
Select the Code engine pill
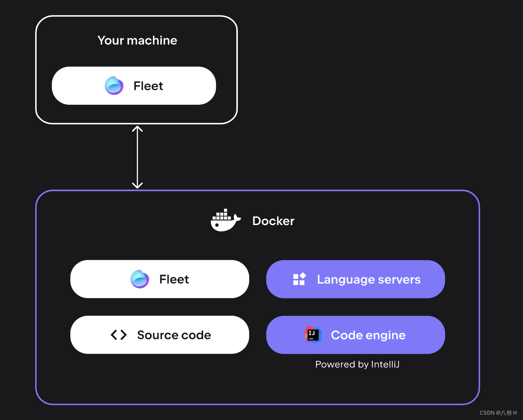click(355, 335)
